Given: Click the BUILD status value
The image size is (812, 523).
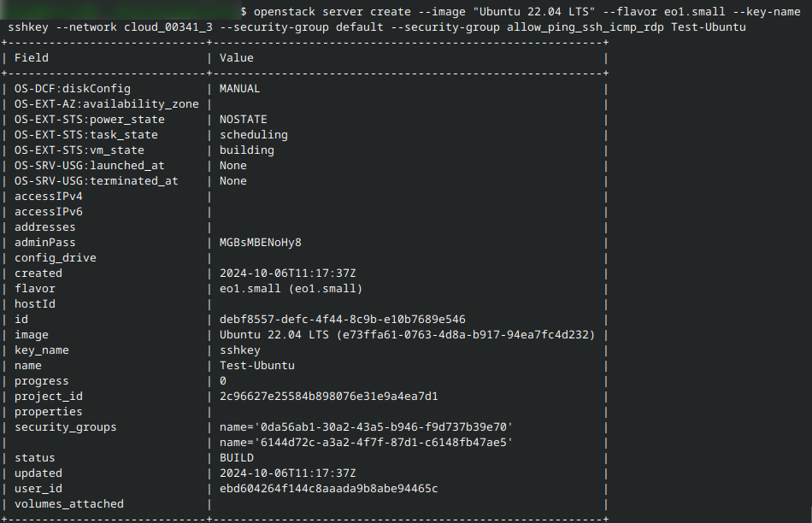Looking at the screenshot, I should [x=237, y=458].
